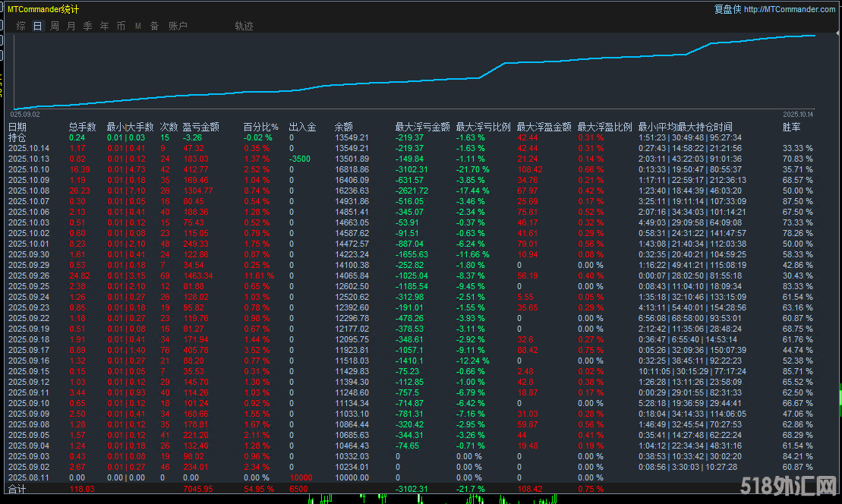The height and width of the screenshot is (504, 842).
Task: Select the 持仓 row label
Action: pos(17,138)
